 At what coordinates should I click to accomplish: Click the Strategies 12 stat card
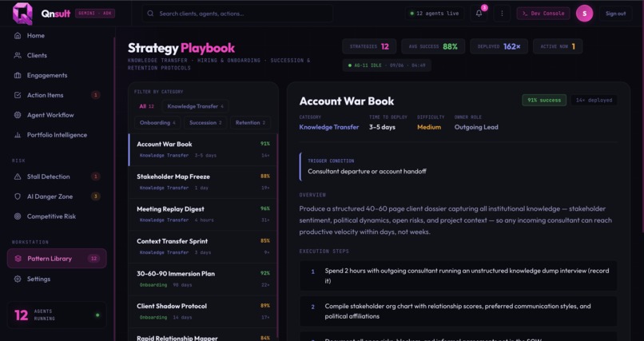[x=369, y=46]
